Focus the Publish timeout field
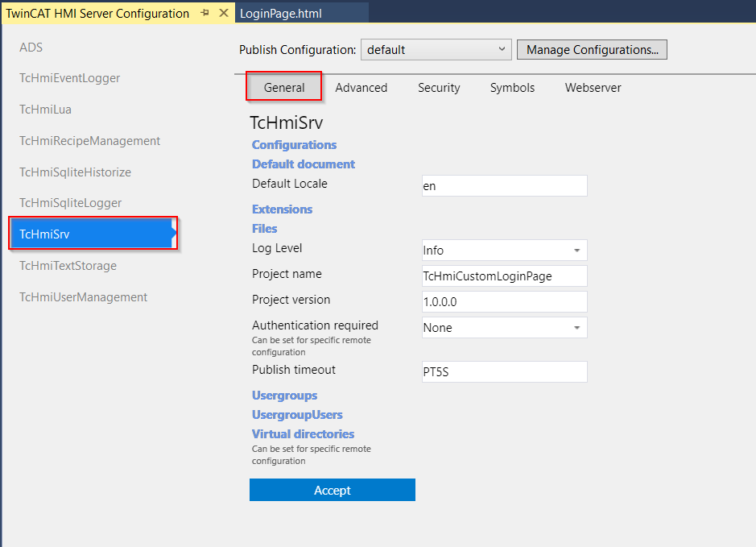 504,372
